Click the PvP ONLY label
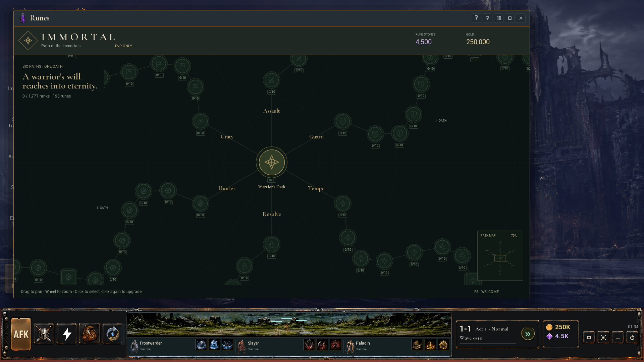 coord(123,46)
